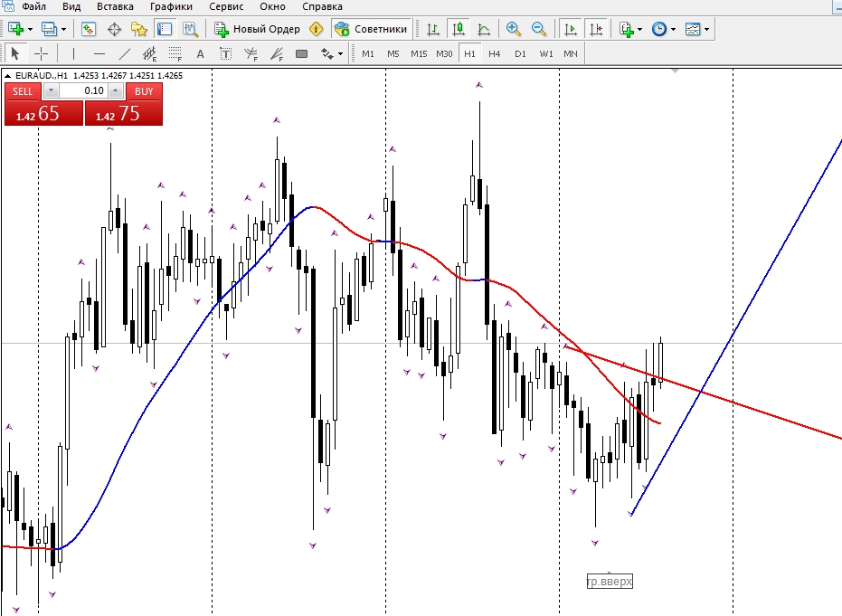Open the Вид menu
Image resolution: width=842 pixels, height=616 pixels.
(x=71, y=6)
